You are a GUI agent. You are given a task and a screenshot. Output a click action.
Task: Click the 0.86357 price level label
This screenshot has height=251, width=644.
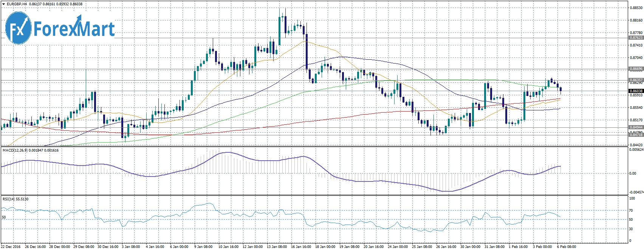pos(636,80)
